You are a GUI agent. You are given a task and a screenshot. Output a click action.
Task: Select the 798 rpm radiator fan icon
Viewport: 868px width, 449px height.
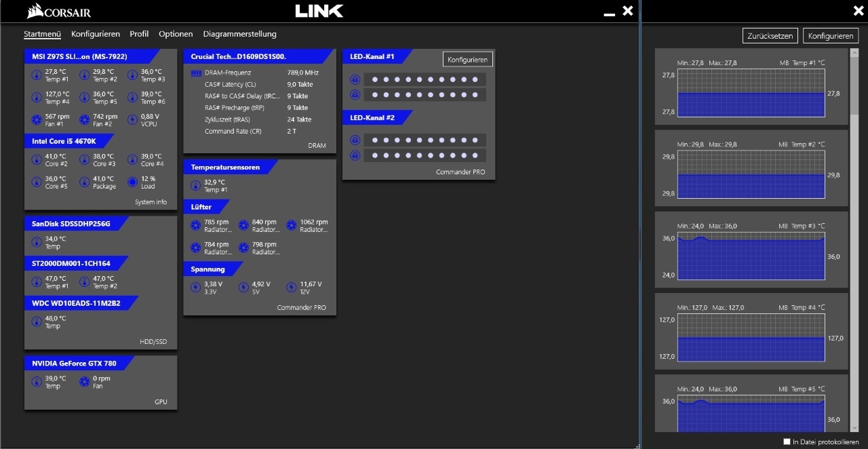pos(243,248)
